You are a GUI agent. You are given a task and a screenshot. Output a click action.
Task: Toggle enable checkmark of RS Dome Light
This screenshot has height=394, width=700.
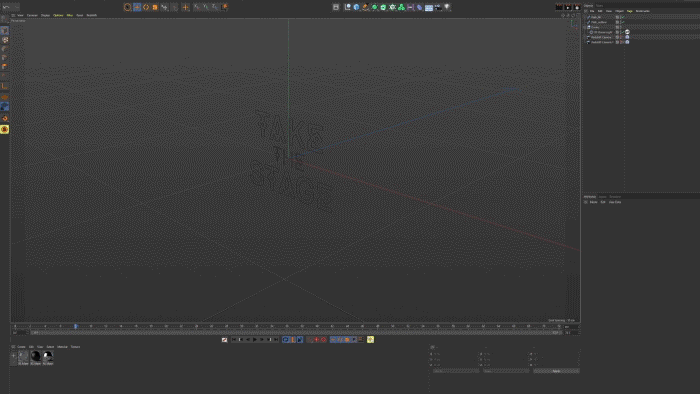[x=622, y=32]
